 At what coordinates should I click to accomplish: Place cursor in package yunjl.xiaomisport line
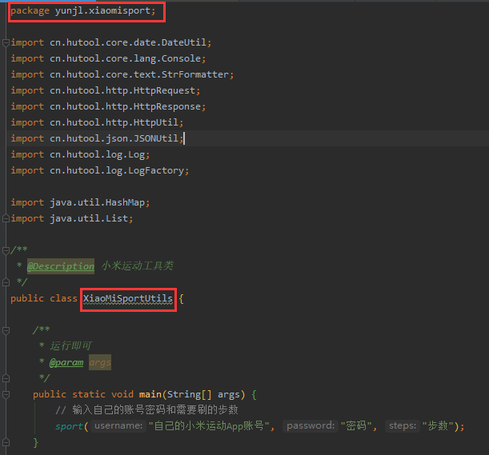pos(83,11)
